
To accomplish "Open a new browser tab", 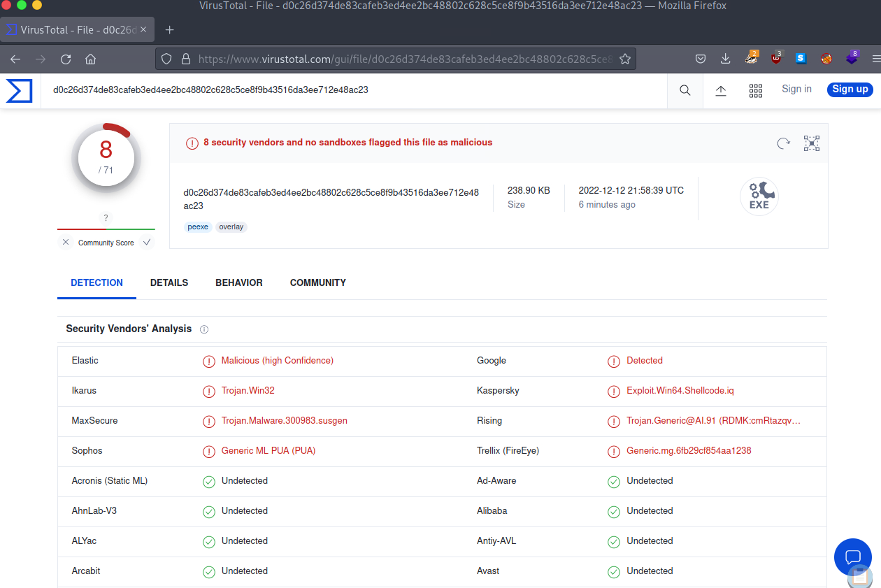I will tap(169, 30).
